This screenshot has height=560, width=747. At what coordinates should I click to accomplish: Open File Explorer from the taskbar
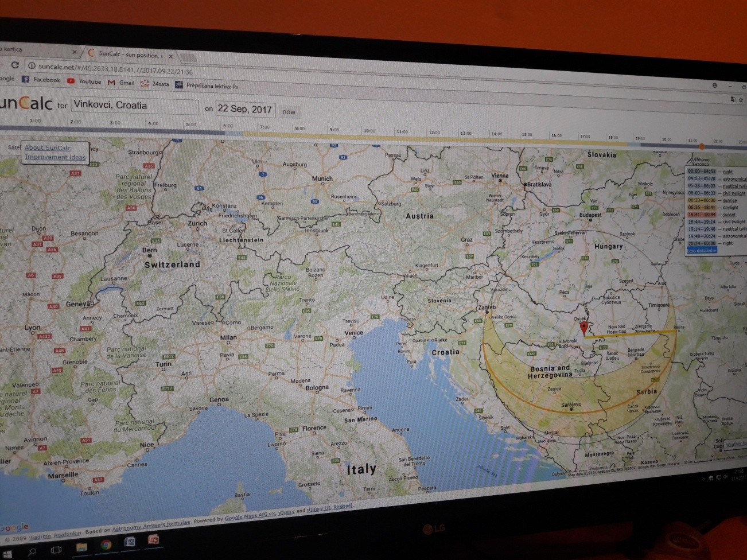[81, 547]
